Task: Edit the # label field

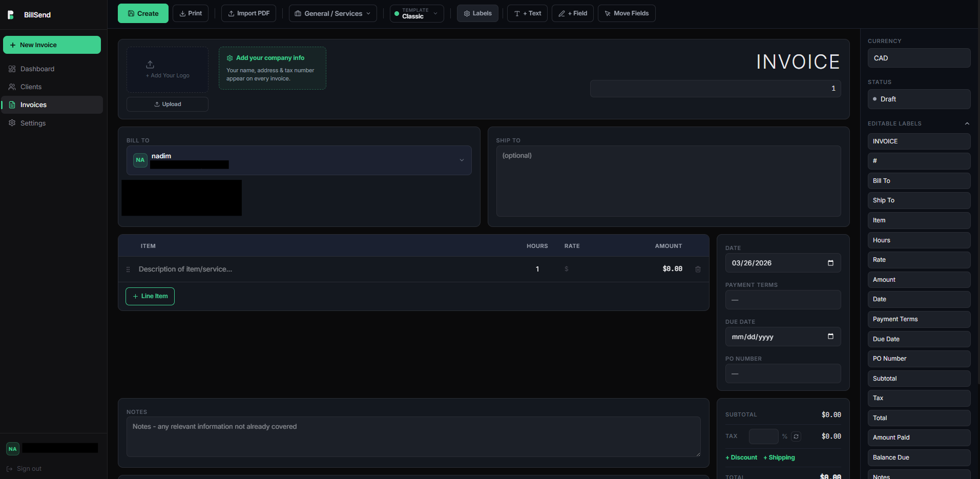Action: click(x=919, y=161)
